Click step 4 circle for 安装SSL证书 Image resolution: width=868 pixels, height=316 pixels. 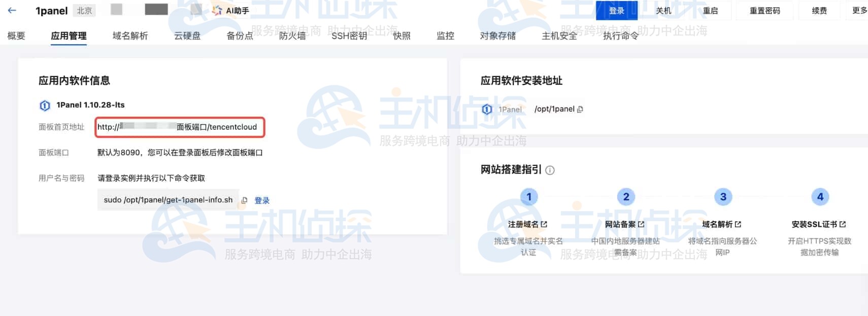(x=820, y=197)
